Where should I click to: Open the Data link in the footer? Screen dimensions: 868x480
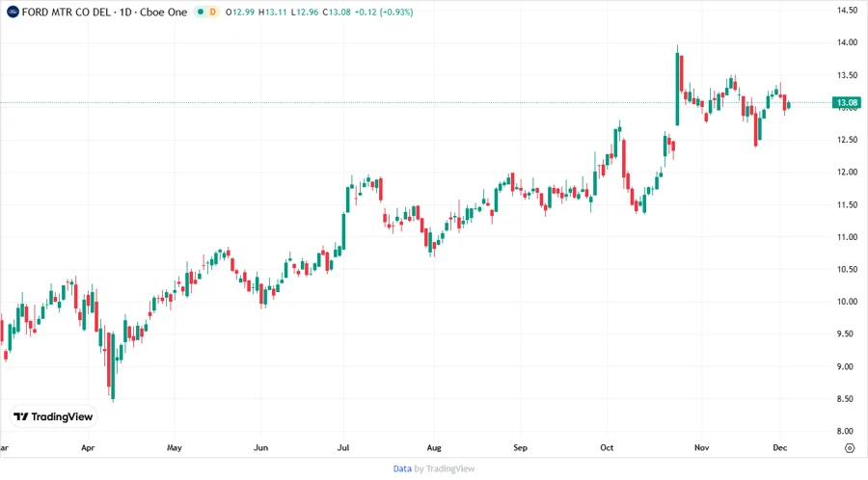pyautogui.click(x=402, y=468)
